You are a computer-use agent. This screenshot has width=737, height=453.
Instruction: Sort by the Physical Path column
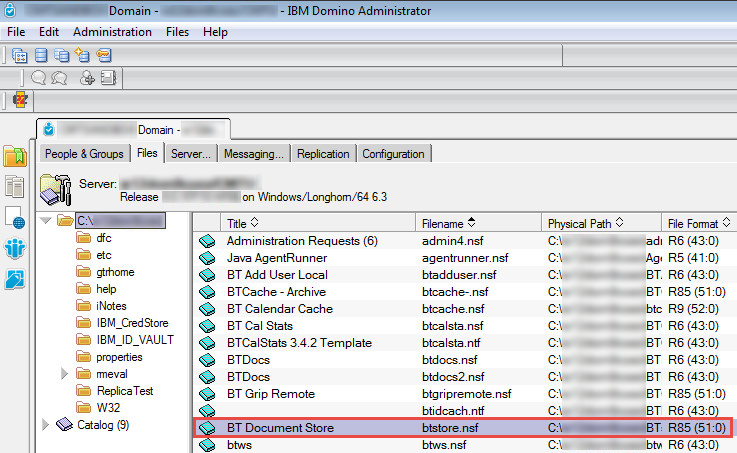(x=601, y=223)
